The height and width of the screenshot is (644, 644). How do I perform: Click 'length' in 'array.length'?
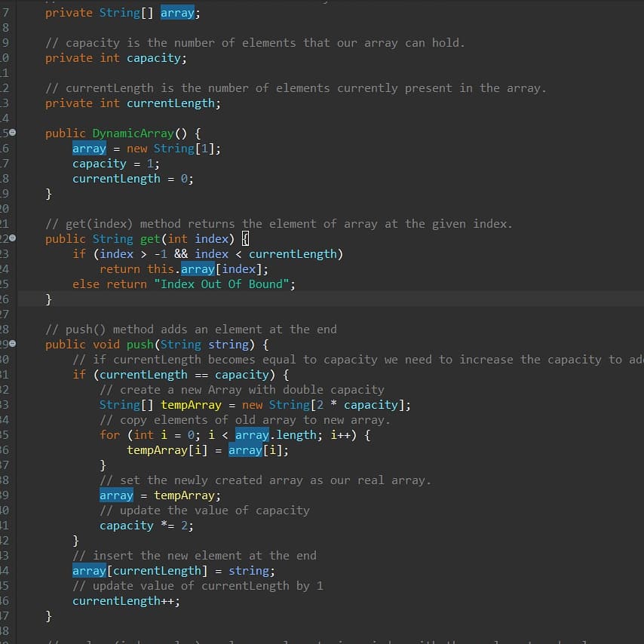click(x=296, y=435)
